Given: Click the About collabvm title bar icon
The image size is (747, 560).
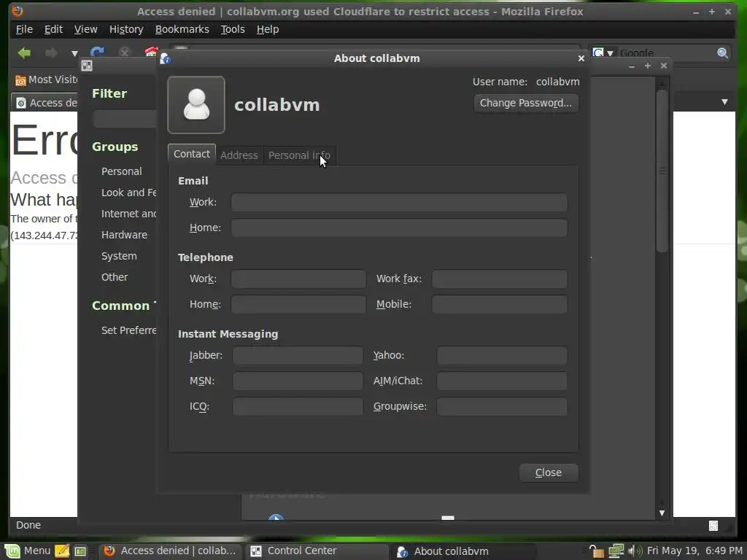Looking at the screenshot, I should coord(166,58).
